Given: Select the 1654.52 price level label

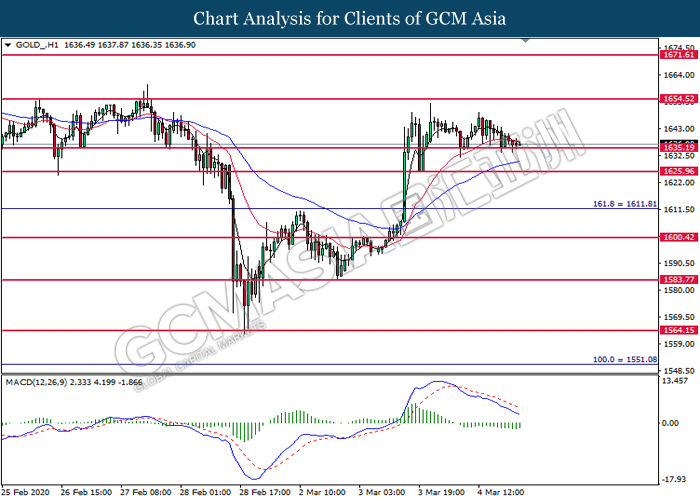Looking at the screenshot, I should click(x=679, y=99).
